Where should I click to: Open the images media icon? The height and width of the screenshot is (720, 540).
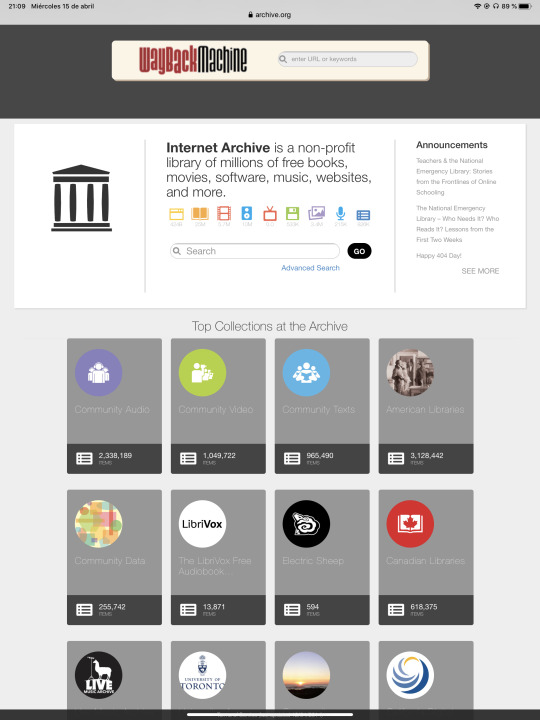tap(316, 213)
